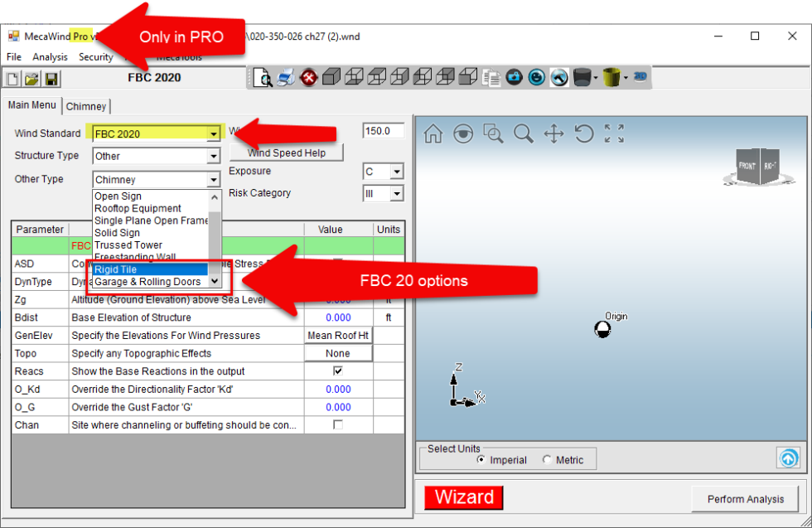The image size is (812, 528).
Task: Click the Mean Roof Ht button
Action: [338, 335]
